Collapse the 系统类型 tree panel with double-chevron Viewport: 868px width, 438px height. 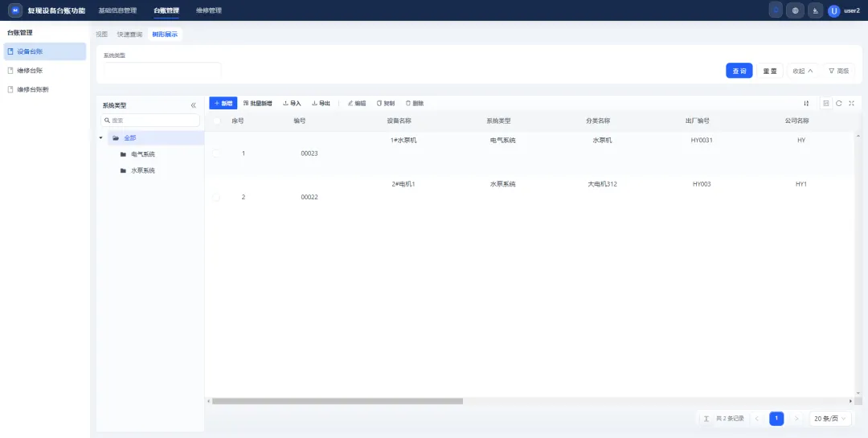point(193,105)
